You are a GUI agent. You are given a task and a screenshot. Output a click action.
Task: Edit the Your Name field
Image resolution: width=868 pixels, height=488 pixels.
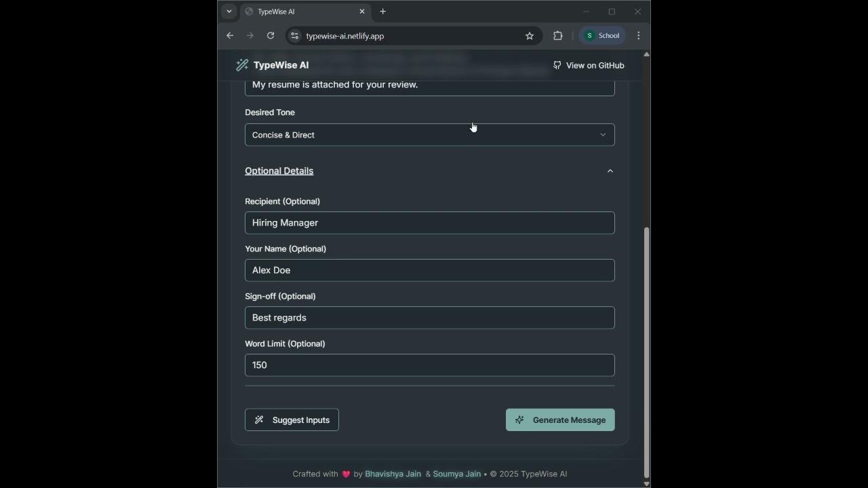point(430,270)
